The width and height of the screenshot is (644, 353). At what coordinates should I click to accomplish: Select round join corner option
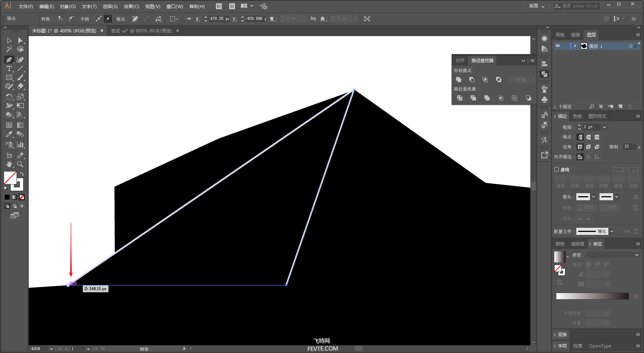point(588,147)
